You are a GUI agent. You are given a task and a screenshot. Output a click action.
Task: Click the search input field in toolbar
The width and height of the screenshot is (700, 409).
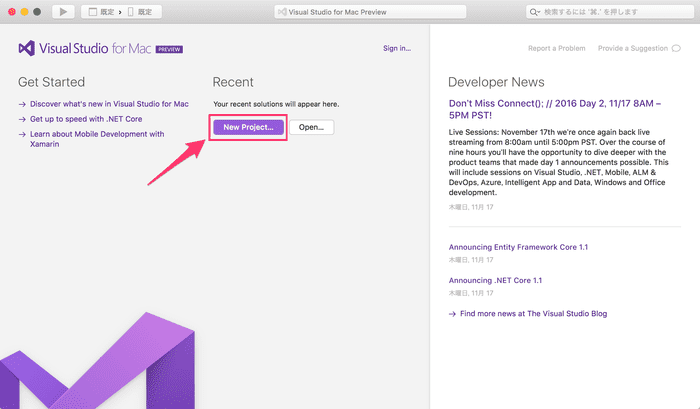point(610,12)
